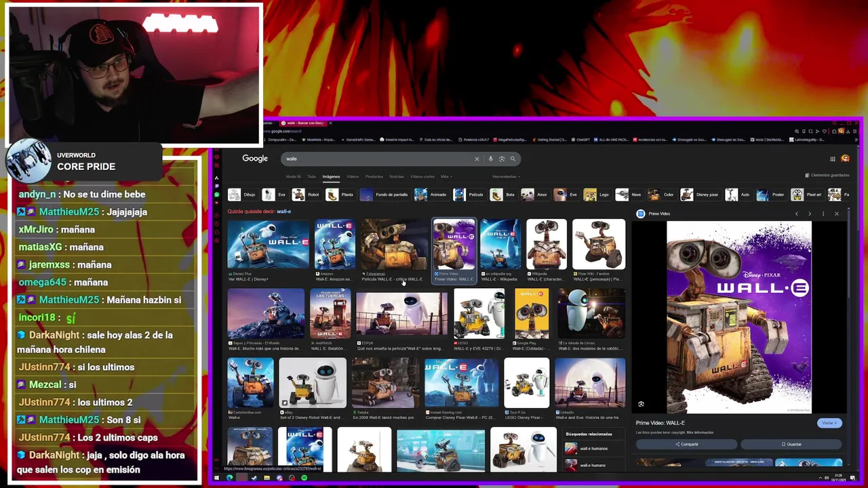
Task: Clear the Google search box text
Action: [x=477, y=159]
